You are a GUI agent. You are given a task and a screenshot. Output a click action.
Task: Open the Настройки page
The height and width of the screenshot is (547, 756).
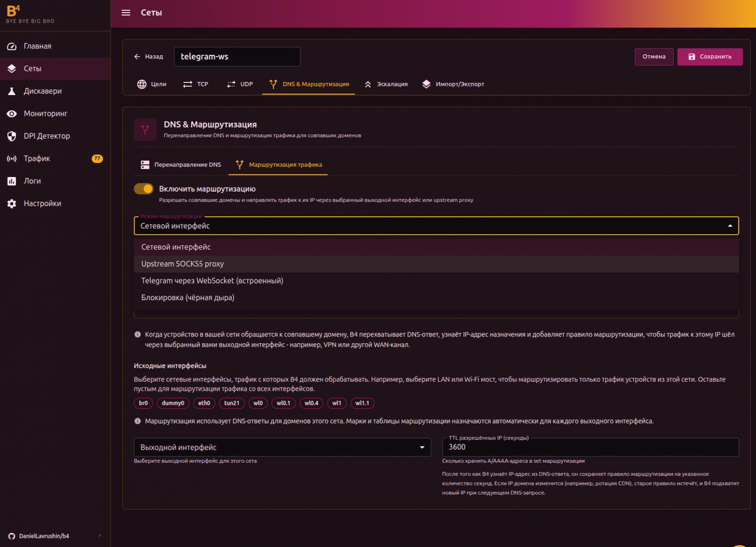[x=55, y=204]
